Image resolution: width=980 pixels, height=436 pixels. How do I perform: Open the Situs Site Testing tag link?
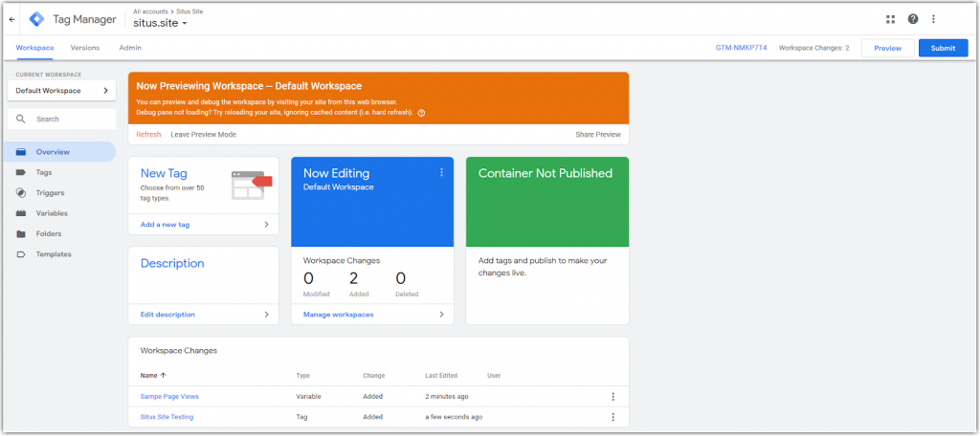tap(167, 417)
